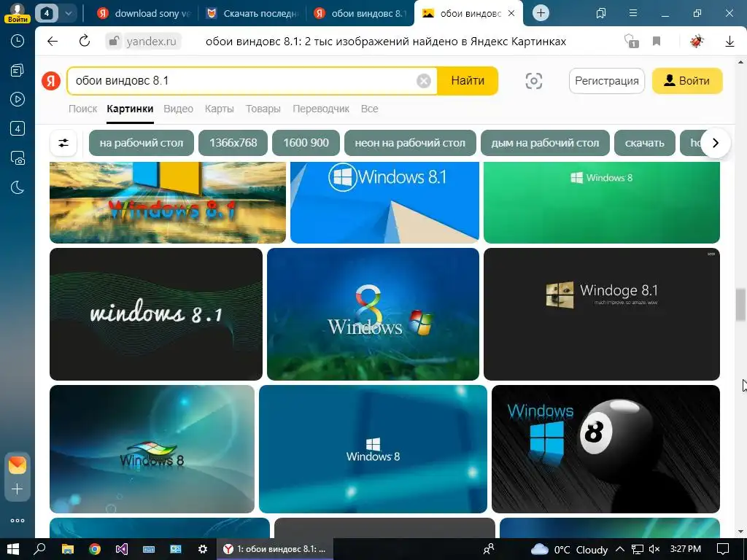The width and height of the screenshot is (747, 560).
Task: Click the site protection lock icon
Action: 114,42
